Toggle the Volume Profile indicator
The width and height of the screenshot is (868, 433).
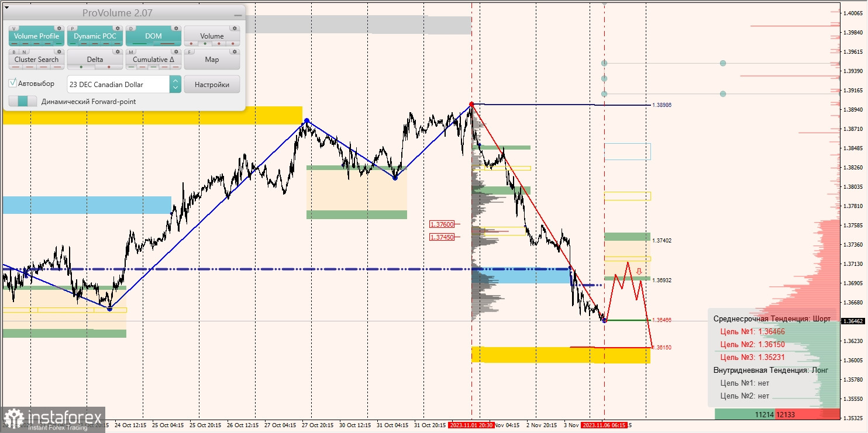coord(37,36)
